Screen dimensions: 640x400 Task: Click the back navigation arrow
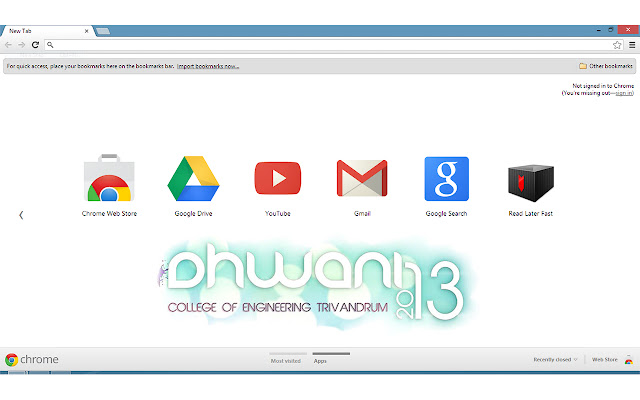[8, 45]
